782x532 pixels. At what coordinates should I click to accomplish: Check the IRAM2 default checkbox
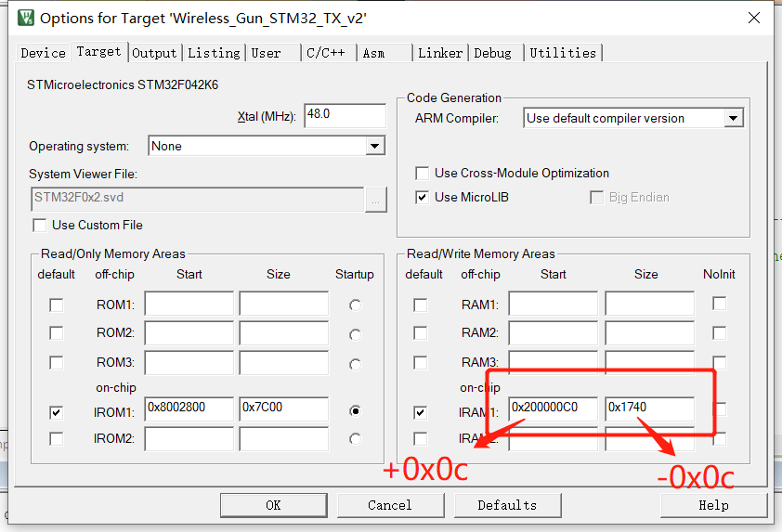(421, 439)
